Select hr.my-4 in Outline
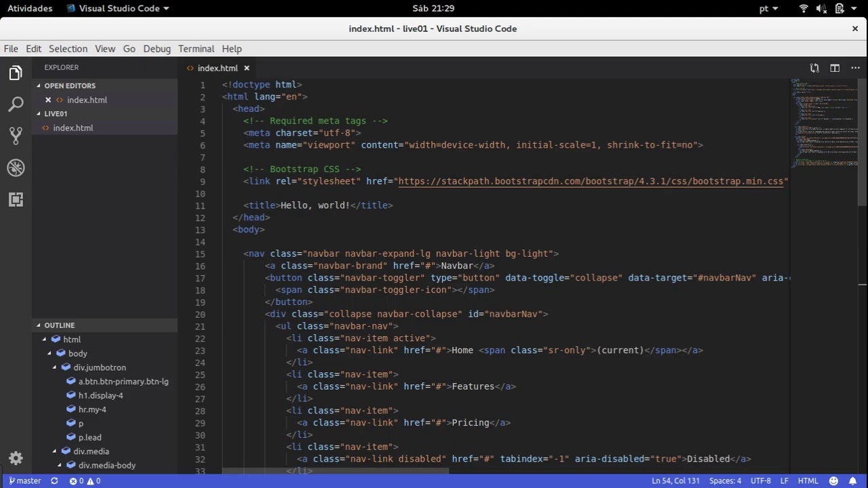This screenshot has height=488, width=868. coord(92,409)
